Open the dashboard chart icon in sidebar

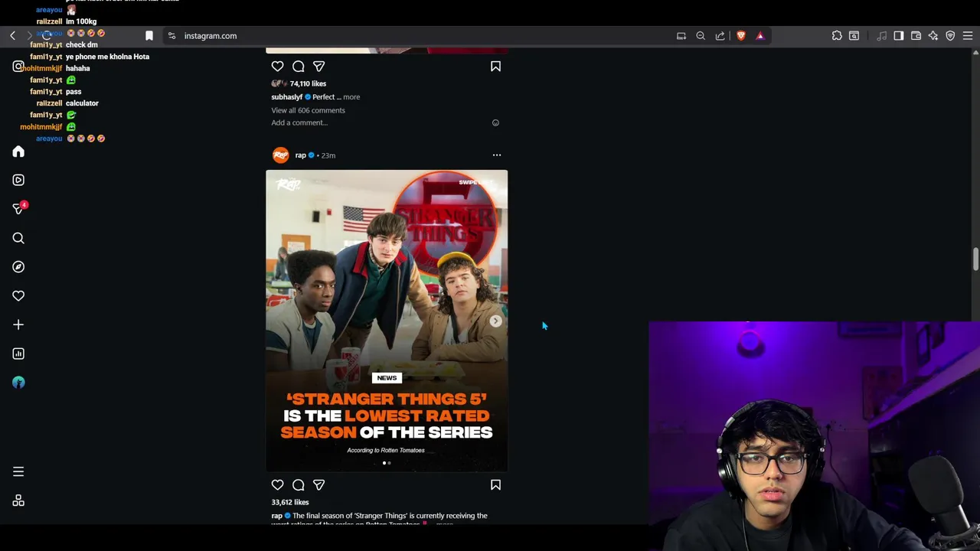18,354
